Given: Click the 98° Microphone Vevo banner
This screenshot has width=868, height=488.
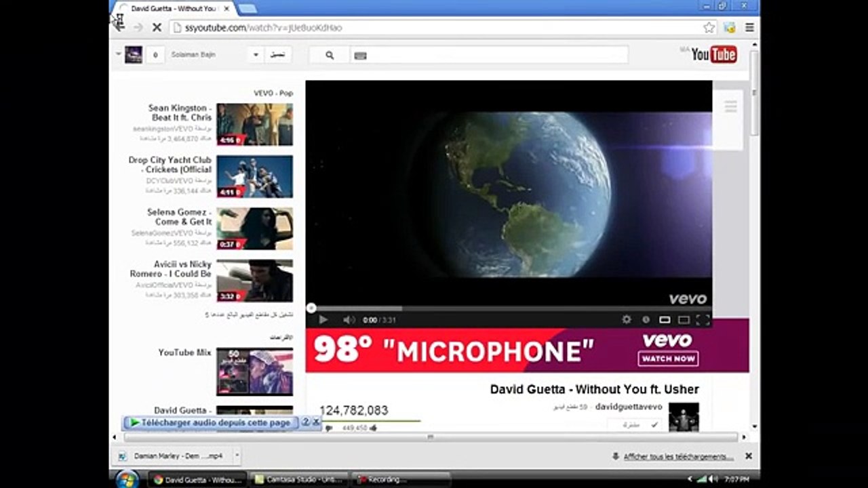Looking at the screenshot, I should (527, 350).
